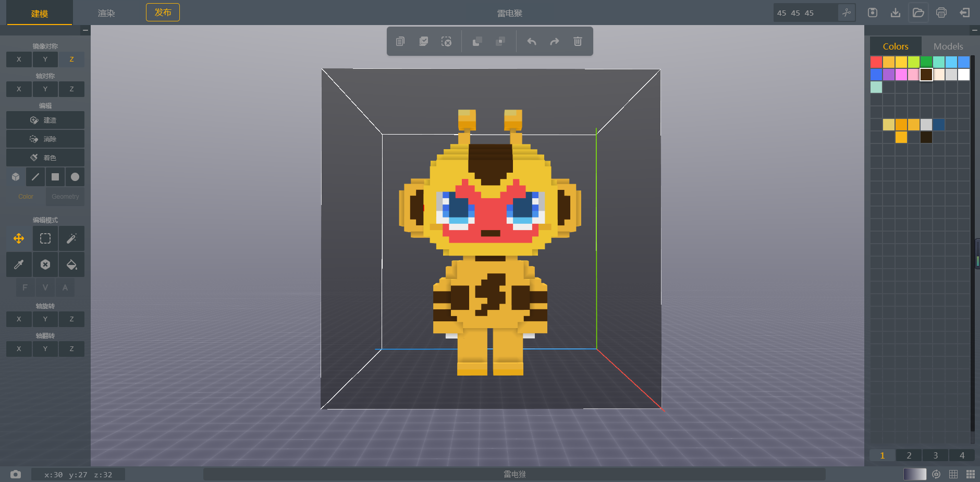Click 轴翻转 X flip button
Image resolution: width=980 pixels, height=482 pixels.
point(19,349)
